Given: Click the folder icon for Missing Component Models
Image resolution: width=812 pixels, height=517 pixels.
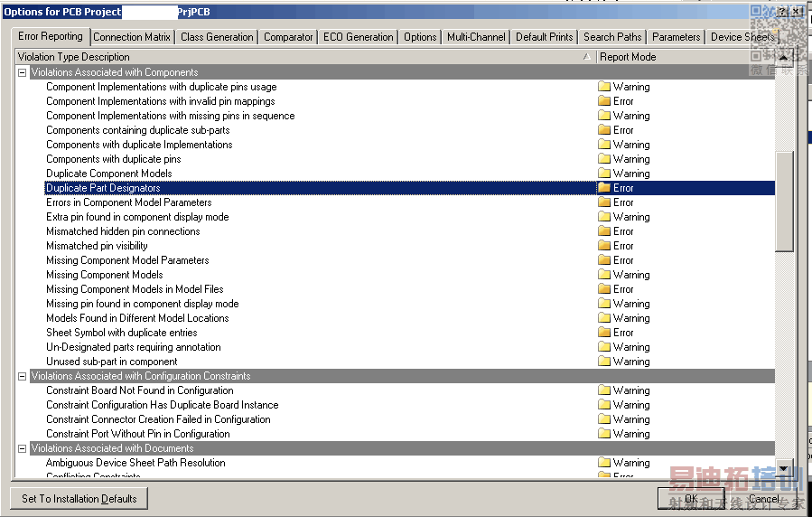Looking at the screenshot, I should tap(604, 275).
